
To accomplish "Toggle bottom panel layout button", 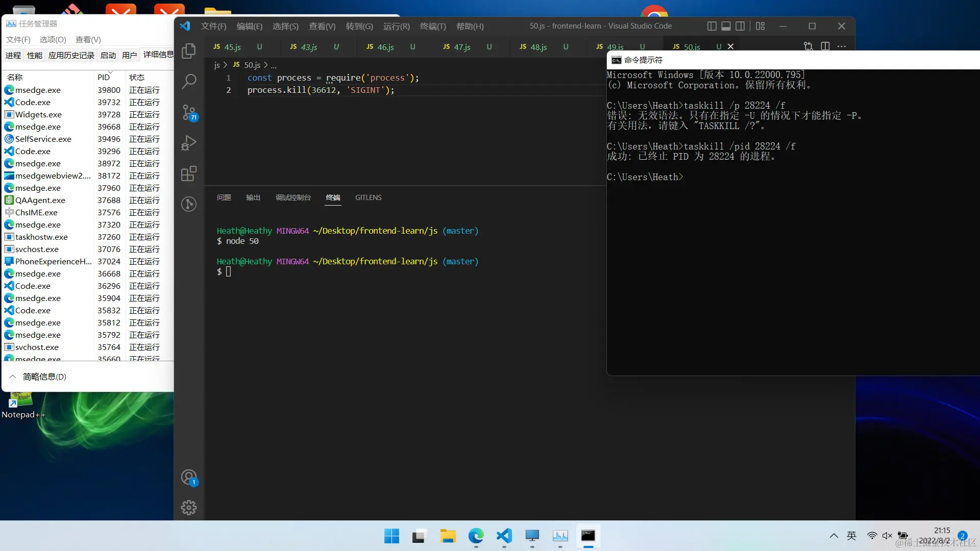I will pos(726,26).
